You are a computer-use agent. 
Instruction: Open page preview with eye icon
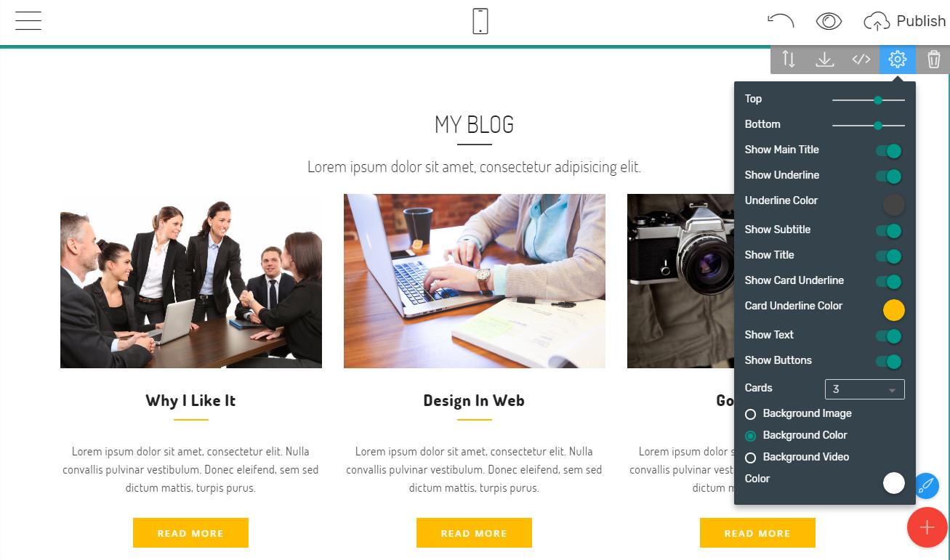829,21
